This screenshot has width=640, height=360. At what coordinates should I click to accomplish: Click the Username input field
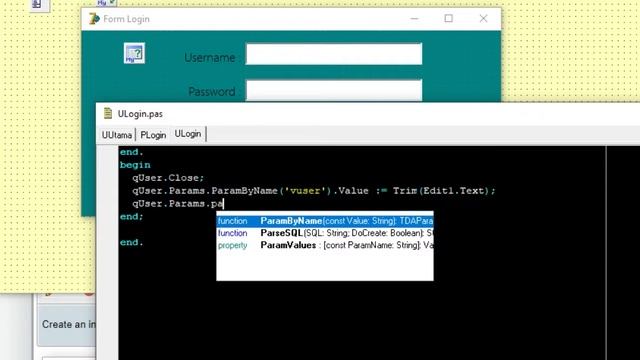333,54
